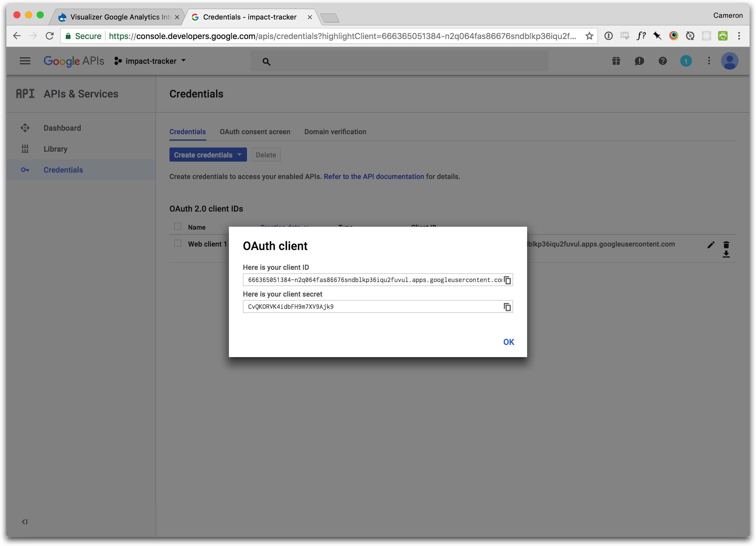Download JSON for Web client 1
The image size is (756, 546).
(x=726, y=254)
